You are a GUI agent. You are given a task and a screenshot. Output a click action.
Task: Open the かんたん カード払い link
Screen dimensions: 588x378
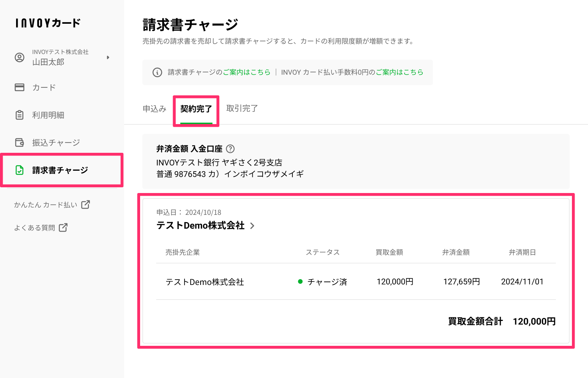(x=46, y=205)
